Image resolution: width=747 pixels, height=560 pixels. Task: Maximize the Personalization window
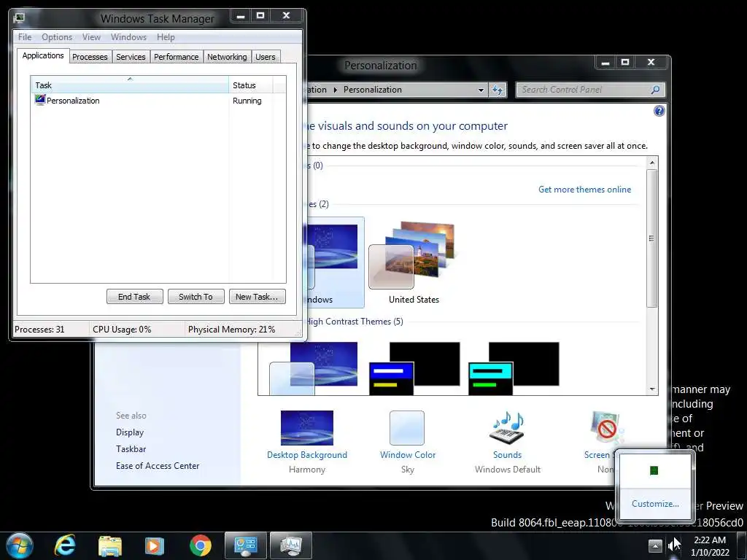[x=625, y=63]
